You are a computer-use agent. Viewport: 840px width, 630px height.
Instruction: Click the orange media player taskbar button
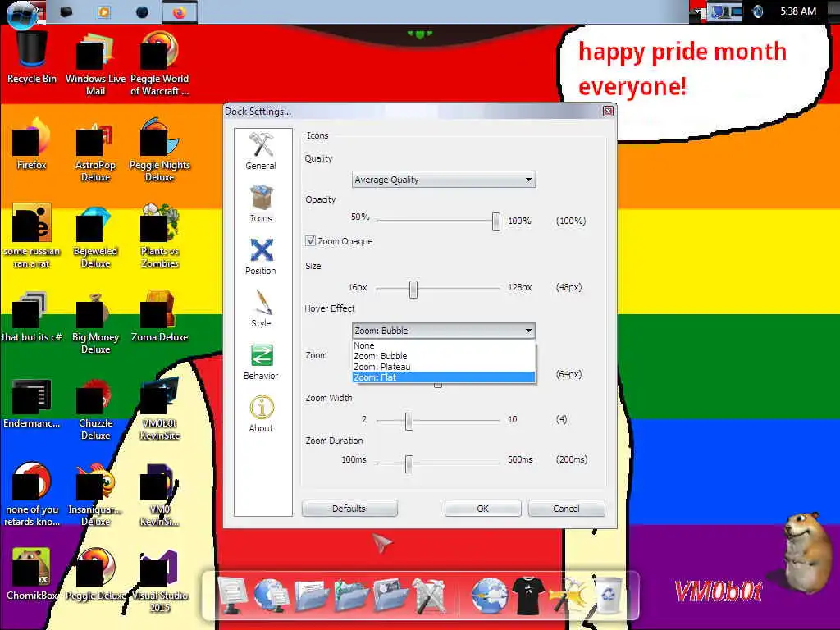point(104,11)
